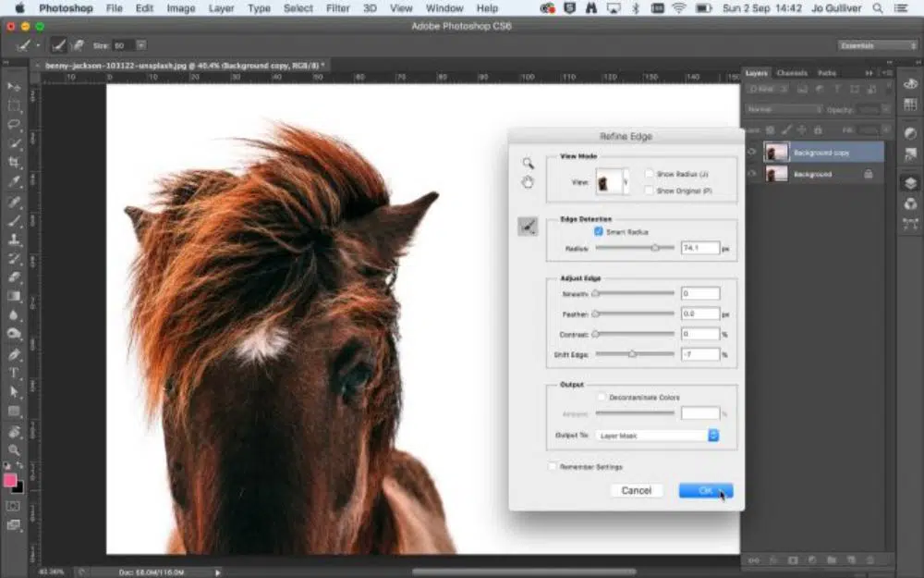Select the Zoom tool in Refine Edge dialog

(x=528, y=163)
